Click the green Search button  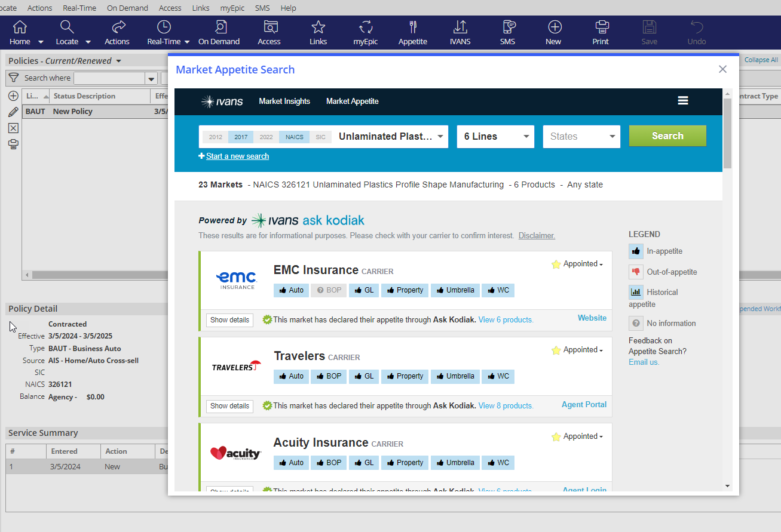[x=667, y=136]
